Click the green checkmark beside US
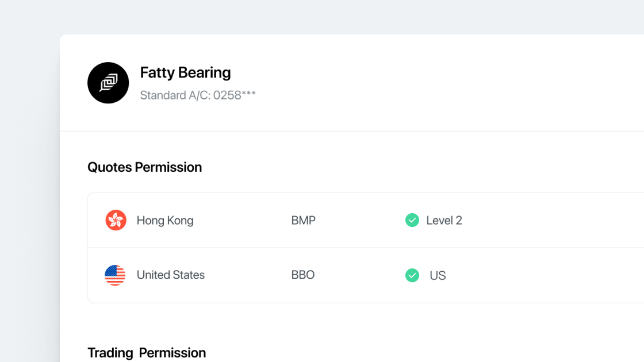 coord(412,275)
